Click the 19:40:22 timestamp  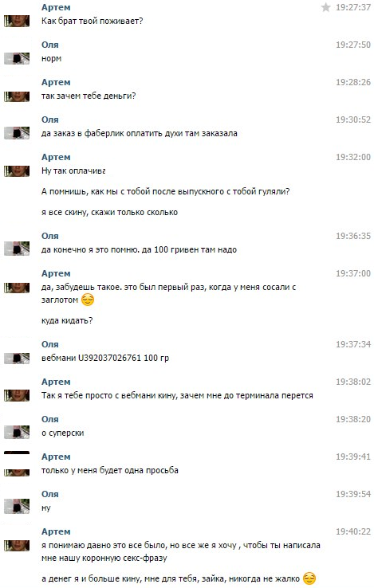[x=353, y=531]
